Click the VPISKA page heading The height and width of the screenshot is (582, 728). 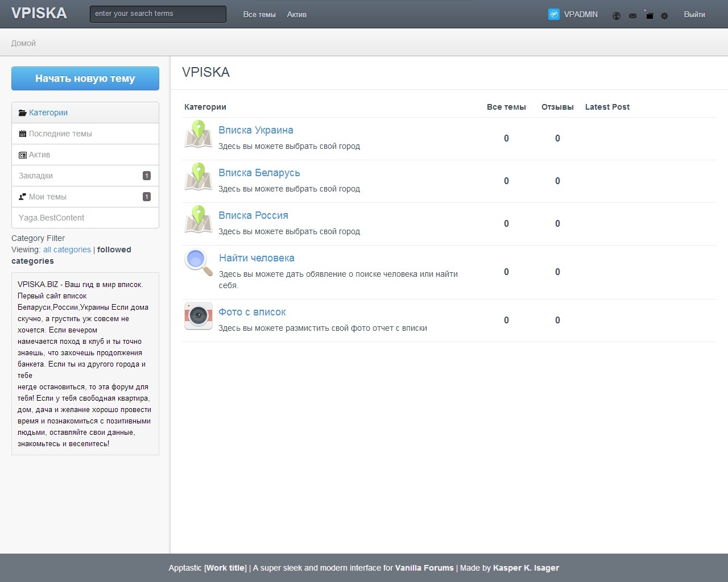pyautogui.click(x=206, y=72)
